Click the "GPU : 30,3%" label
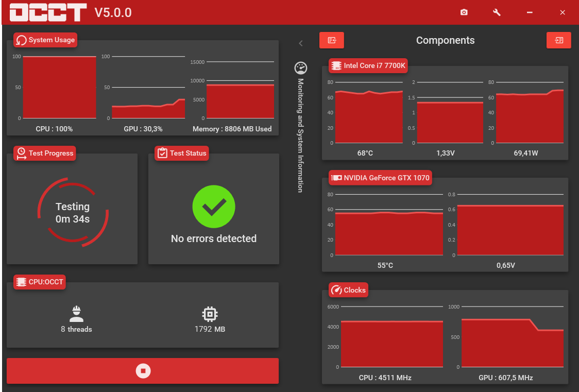The image size is (579, 392). (x=143, y=129)
